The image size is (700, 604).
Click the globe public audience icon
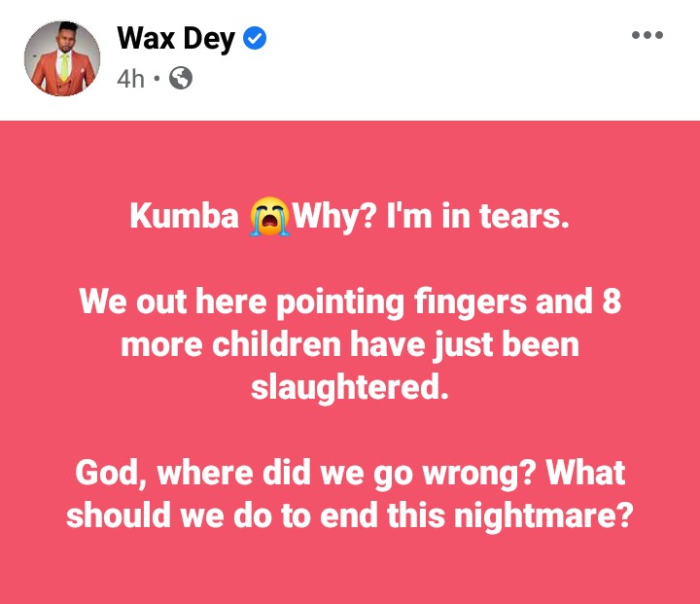pos(181,78)
